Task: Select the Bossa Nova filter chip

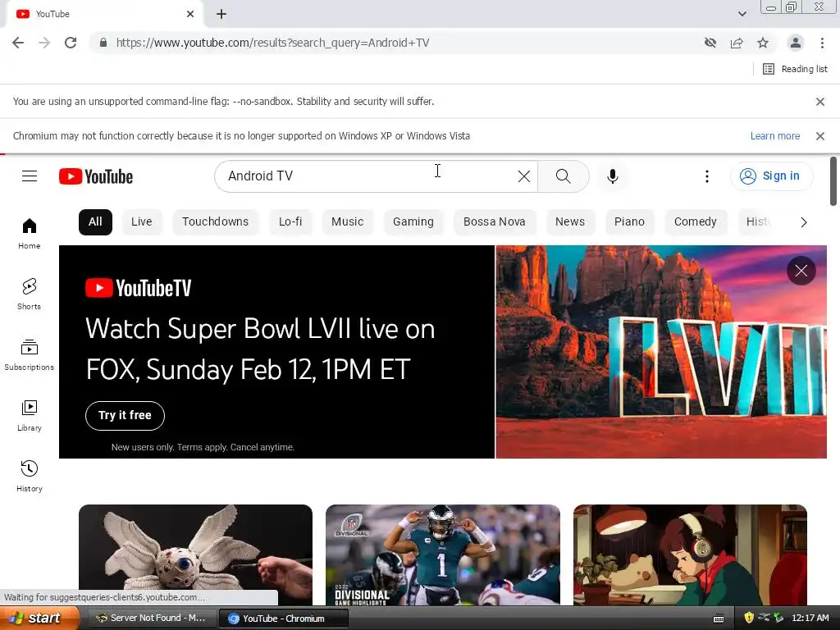Action: (495, 222)
